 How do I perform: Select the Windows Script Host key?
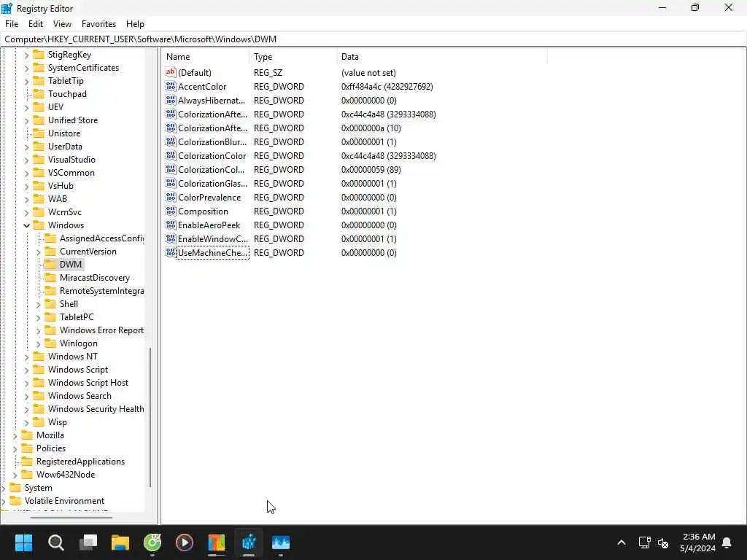(88, 383)
